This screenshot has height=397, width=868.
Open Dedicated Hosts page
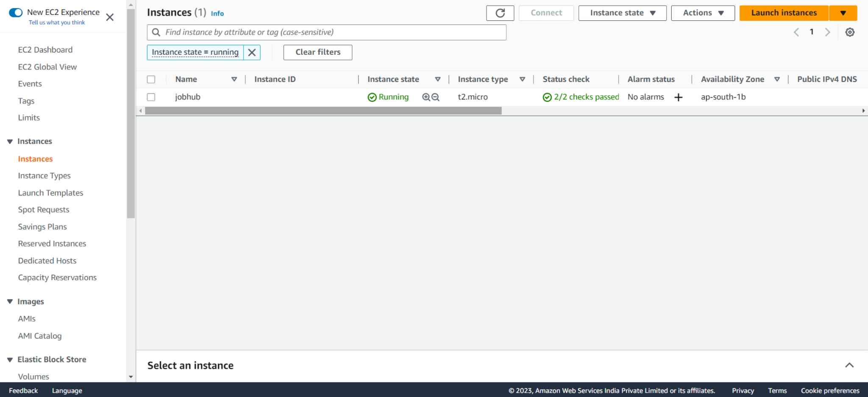click(47, 260)
